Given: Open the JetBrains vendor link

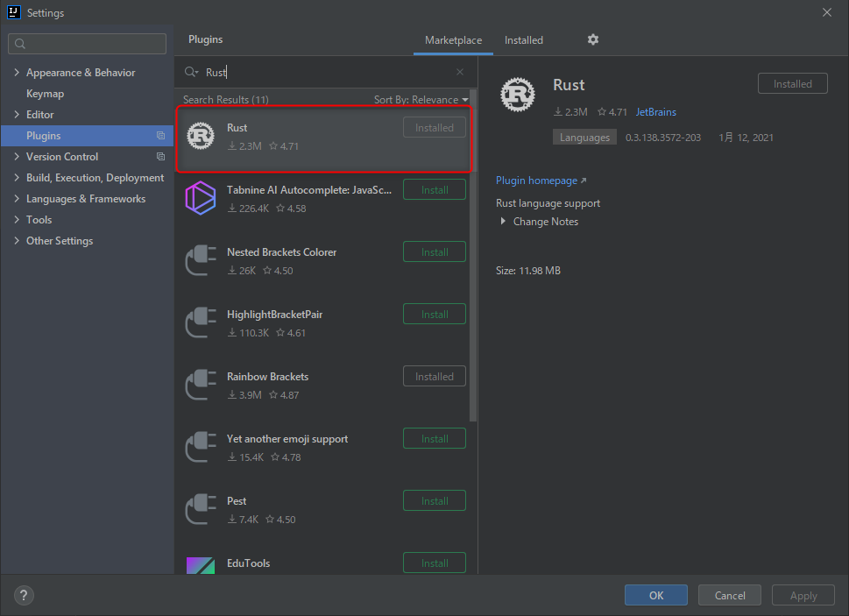Looking at the screenshot, I should point(655,112).
